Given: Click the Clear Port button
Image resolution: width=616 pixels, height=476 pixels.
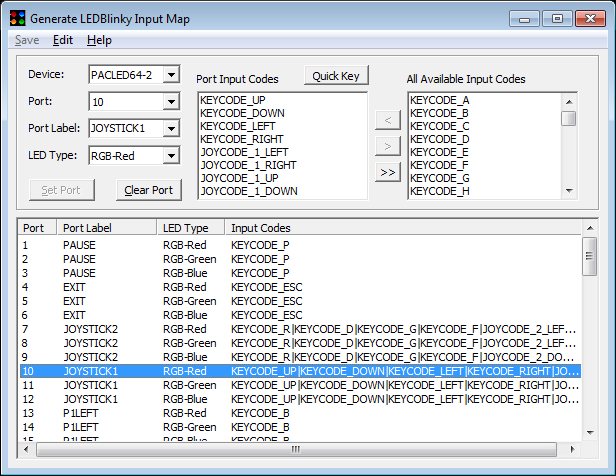Looking at the screenshot, I should coord(149,190).
